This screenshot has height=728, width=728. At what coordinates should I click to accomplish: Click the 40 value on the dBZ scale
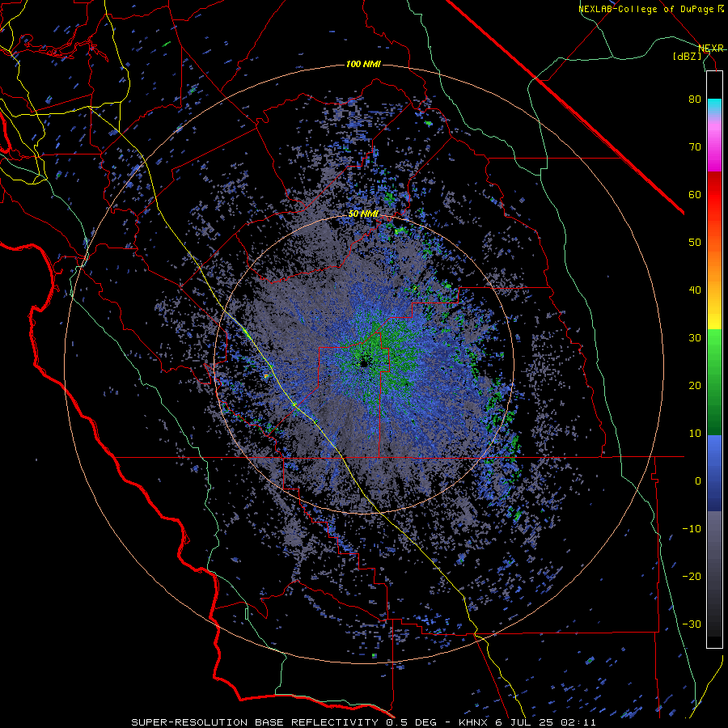695,290
